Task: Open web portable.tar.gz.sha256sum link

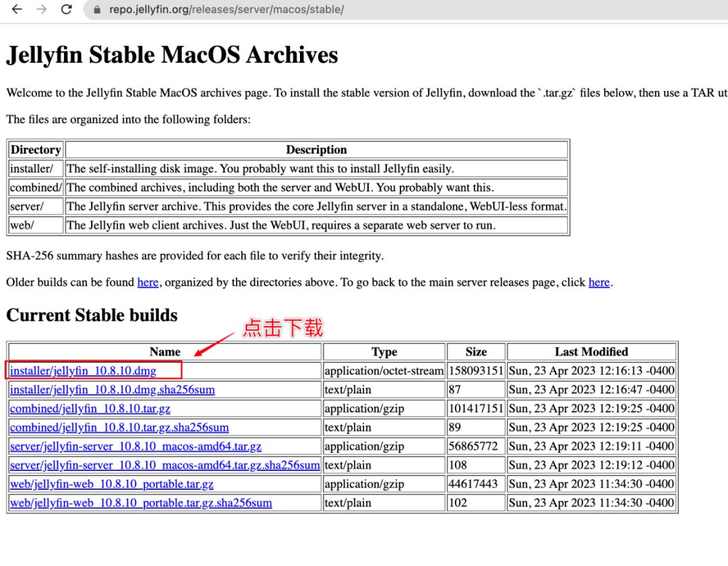Action: 141,503
